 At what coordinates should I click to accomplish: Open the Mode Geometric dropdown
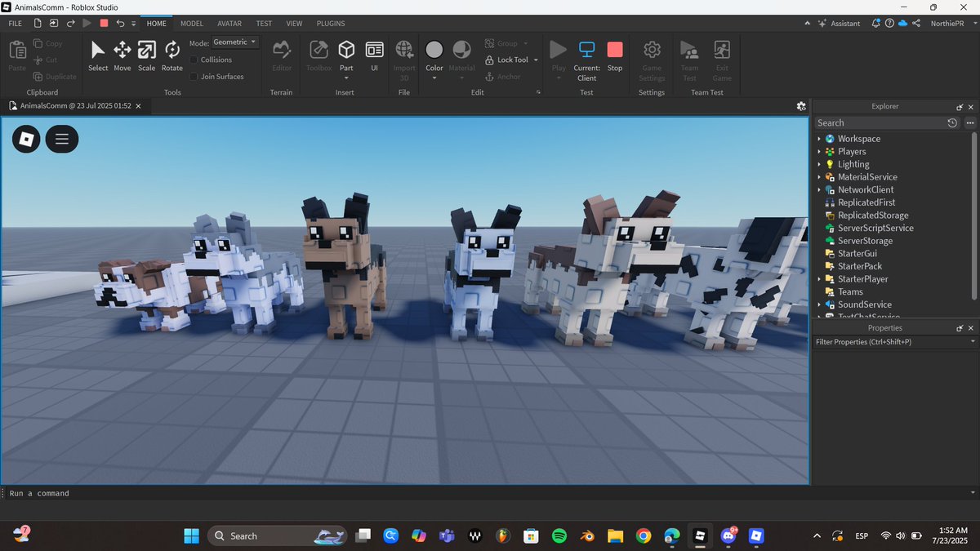point(235,42)
